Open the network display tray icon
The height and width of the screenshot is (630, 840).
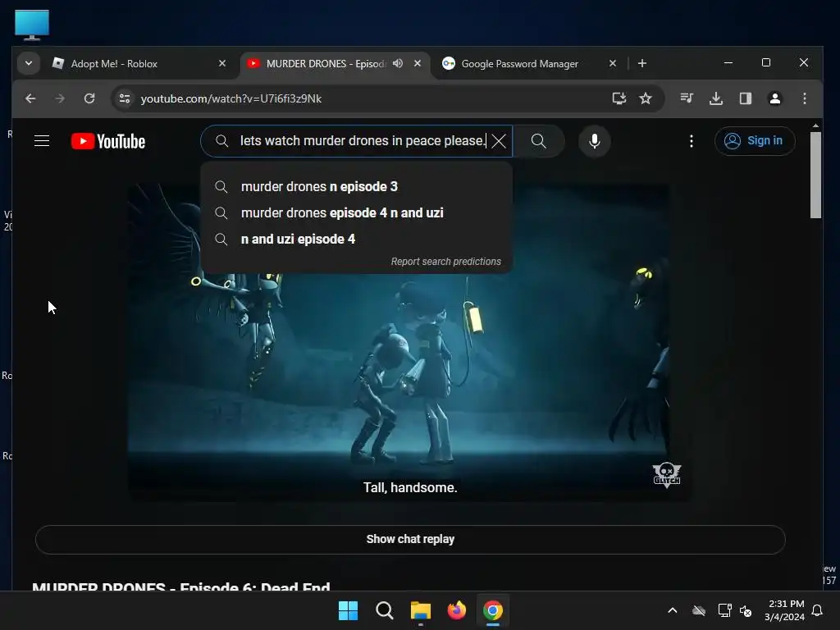[724, 610]
